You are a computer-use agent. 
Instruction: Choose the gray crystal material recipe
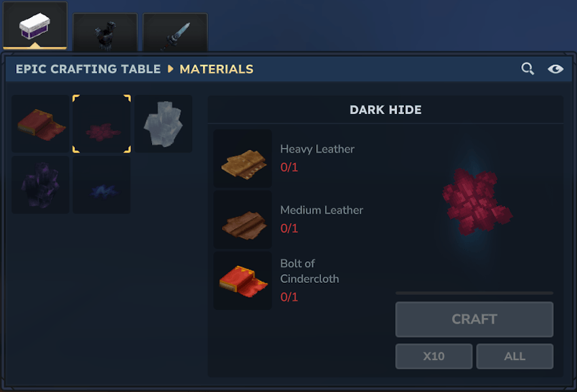(x=163, y=123)
